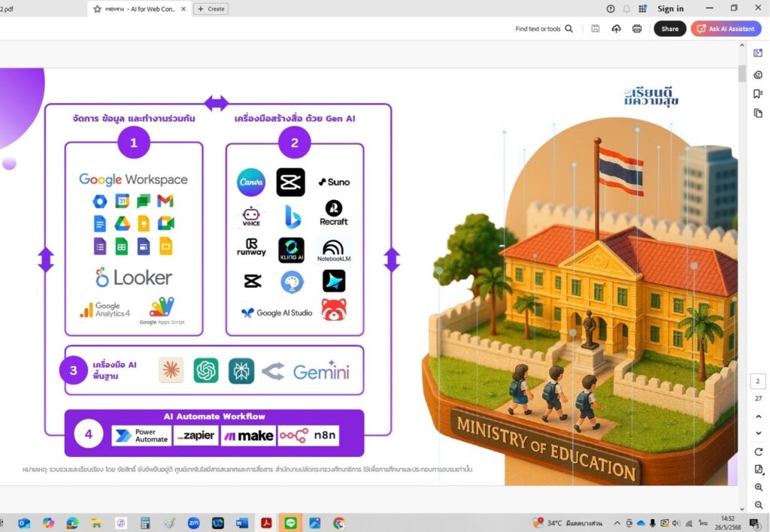Viewport: 770px width, 532px height.
Task: Go to the previous page with the up chevron
Action: [758, 417]
